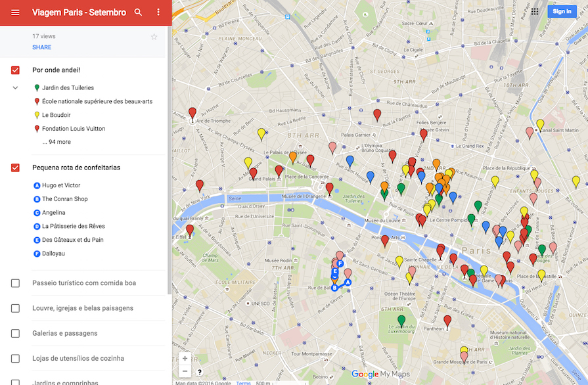Image resolution: width=588 pixels, height=385 pixels.
Task: Click the red pin at Arc de Triomphe
Action: [x=192, y=114]
